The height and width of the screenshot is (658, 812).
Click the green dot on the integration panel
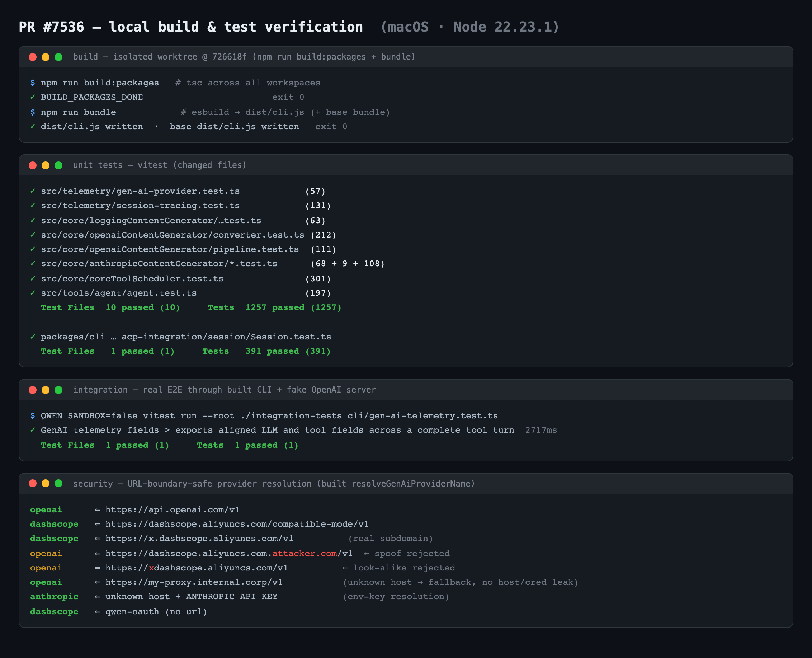tap(58, 390)
